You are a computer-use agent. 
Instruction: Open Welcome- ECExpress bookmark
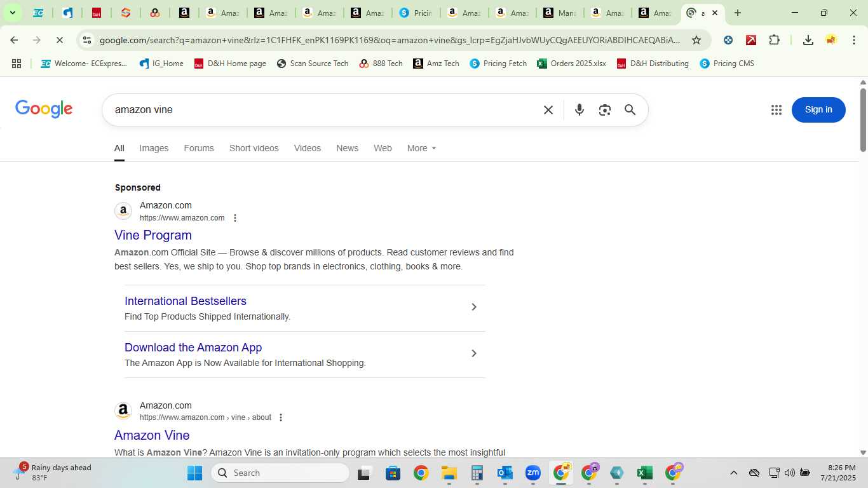point(84,64)
